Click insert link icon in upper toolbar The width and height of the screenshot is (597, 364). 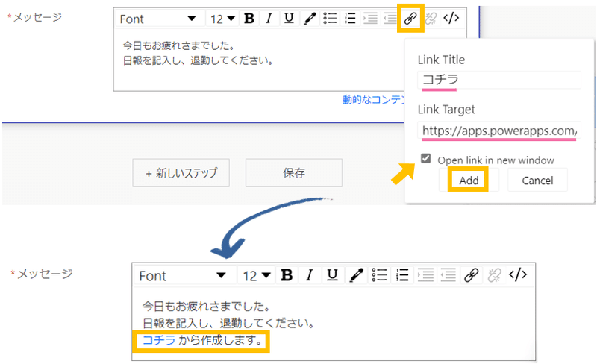point(410,19)
